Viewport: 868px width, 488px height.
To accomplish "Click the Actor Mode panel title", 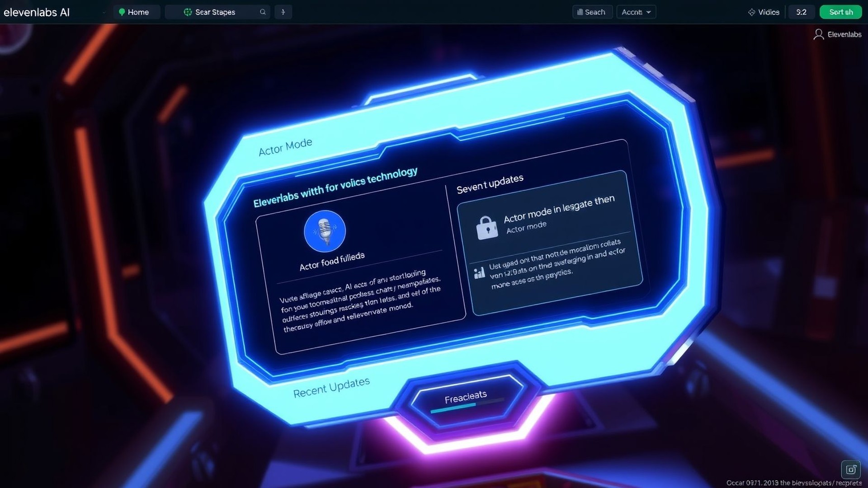I will 285,147.
